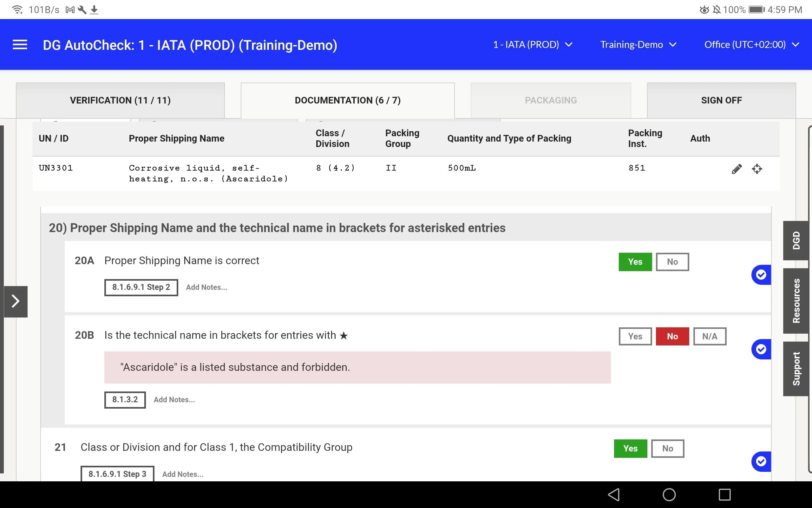Switch to the DOCUMENTATION (6 / 7) tab

348,100
